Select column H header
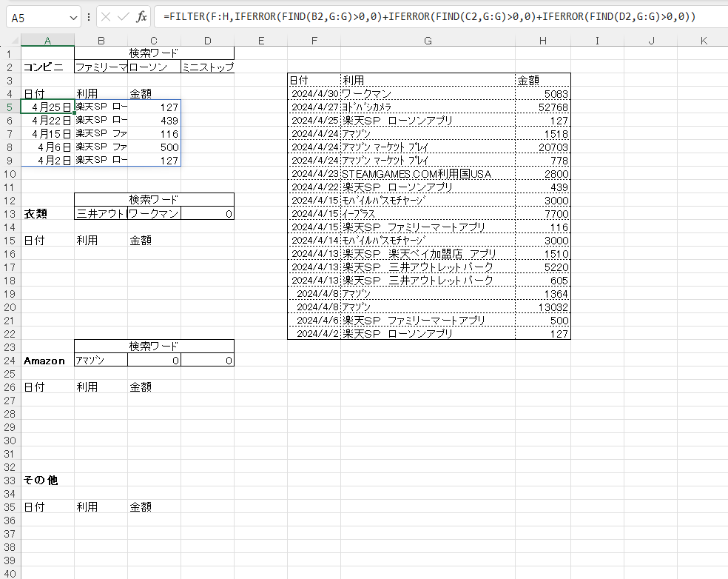 point(543,41)
